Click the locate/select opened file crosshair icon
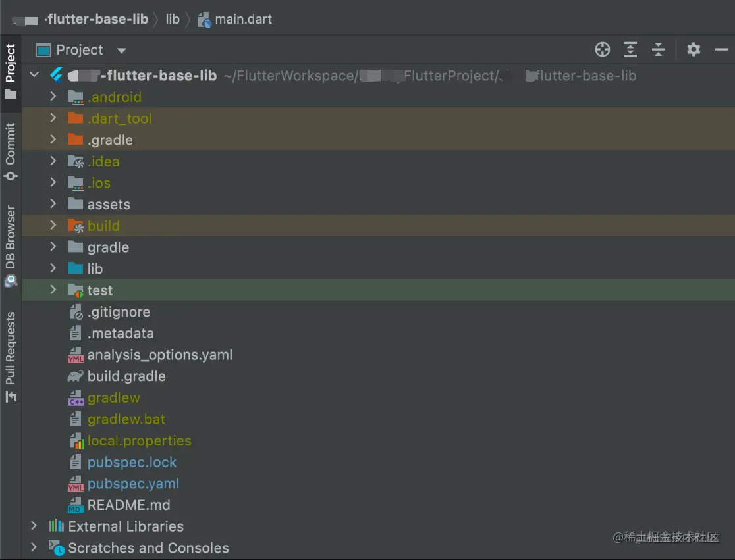Image resolution: width=735 pixels, height=560 pixels. point(602,49)
